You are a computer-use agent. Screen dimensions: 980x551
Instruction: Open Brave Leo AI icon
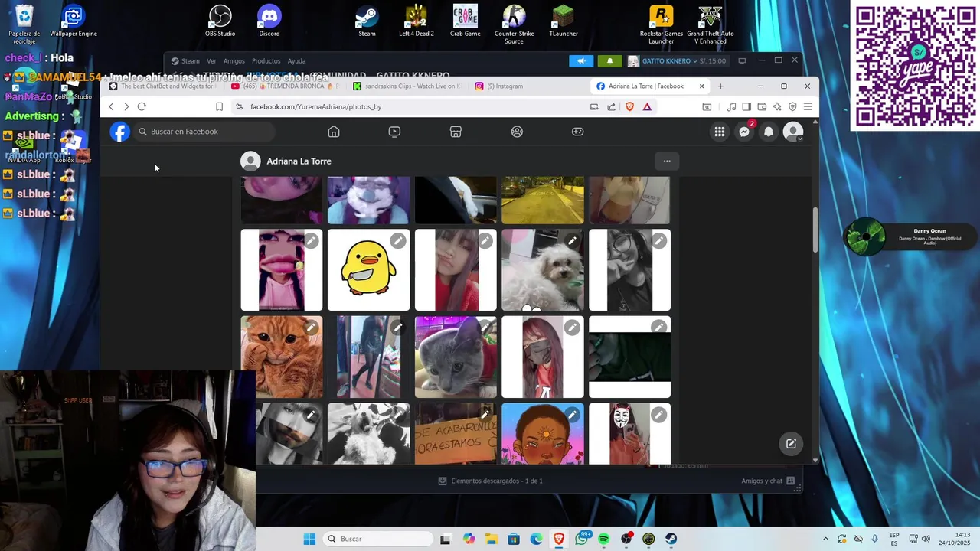coord(777,107)
